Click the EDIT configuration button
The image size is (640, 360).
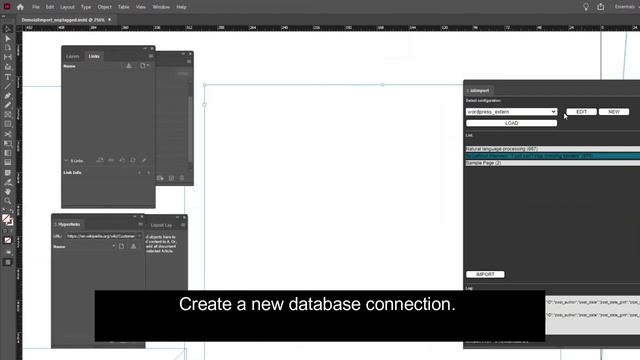581,112
